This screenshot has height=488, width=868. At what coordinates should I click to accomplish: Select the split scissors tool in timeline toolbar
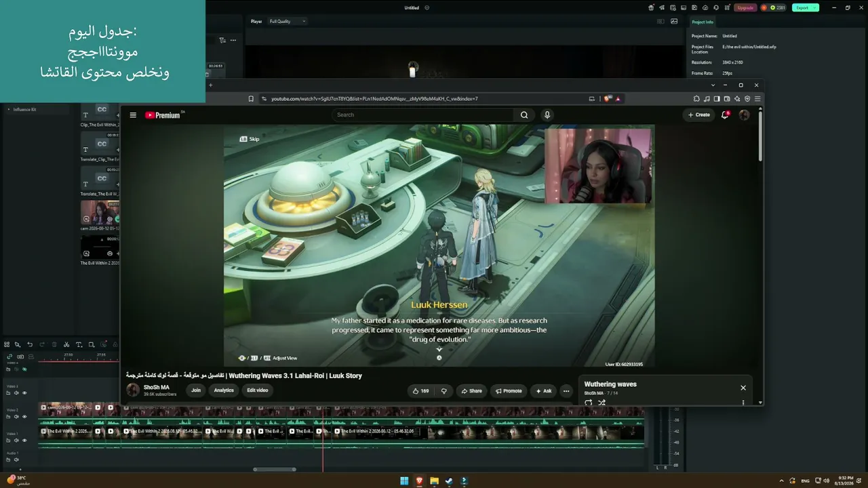pos(66,344)
